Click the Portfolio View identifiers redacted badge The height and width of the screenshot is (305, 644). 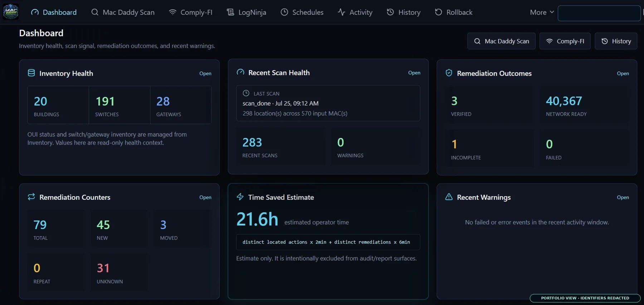tap(585, 298)
